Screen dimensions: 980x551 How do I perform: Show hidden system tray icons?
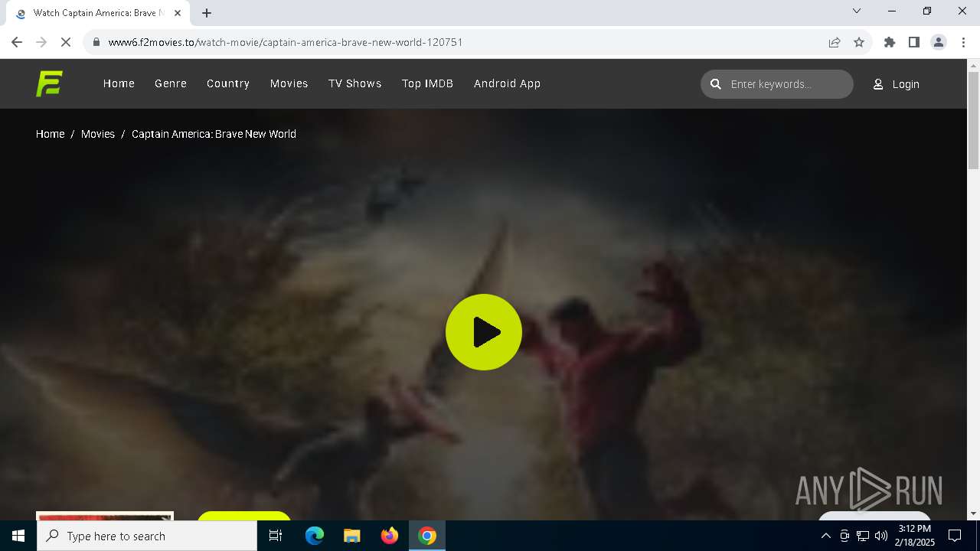pos(825,536)
